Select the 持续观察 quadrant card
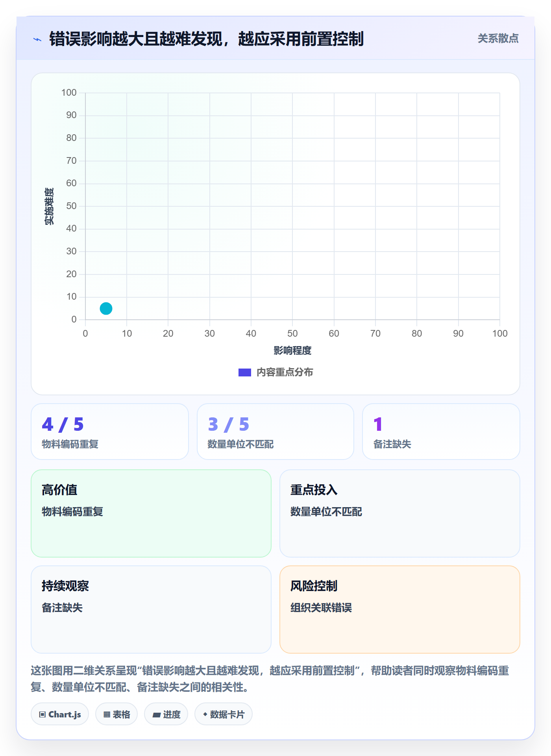This screenshot has height=756, width=551. click(x=151, y=610)
